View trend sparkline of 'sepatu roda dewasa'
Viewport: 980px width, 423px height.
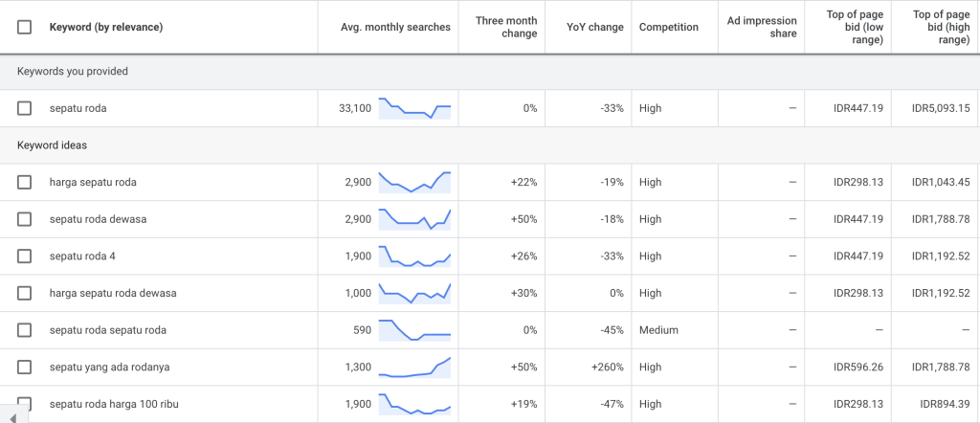[x=415, y=219]
